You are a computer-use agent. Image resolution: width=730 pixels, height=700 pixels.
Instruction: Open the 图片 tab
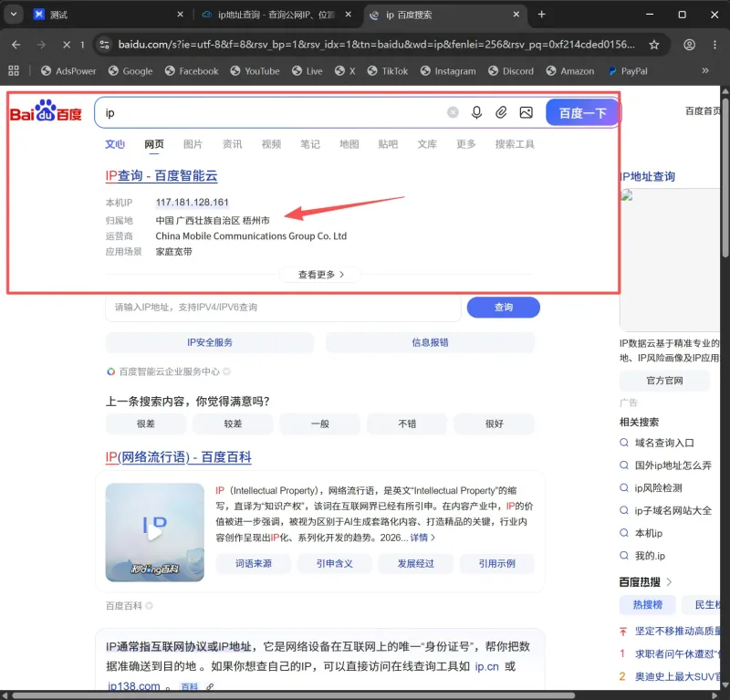click(x=193, y=144)
